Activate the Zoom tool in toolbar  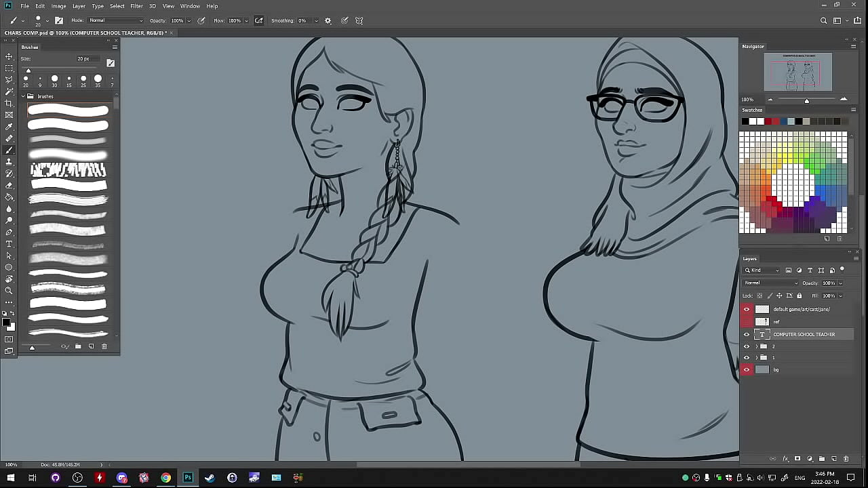[9, 291]
